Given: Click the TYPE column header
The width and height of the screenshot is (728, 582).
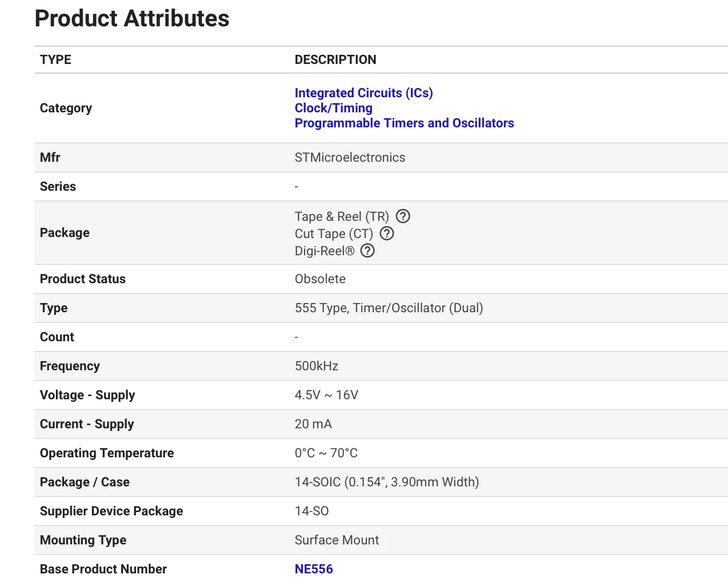Looking at the screenshot, I should (x=55, y=60).
